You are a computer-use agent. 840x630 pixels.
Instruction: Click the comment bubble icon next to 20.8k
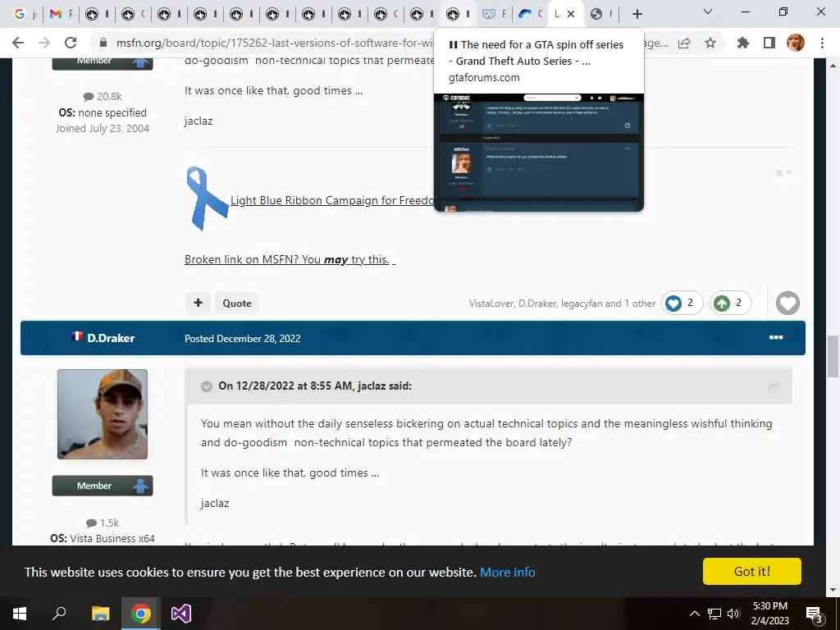coord(89,97)
